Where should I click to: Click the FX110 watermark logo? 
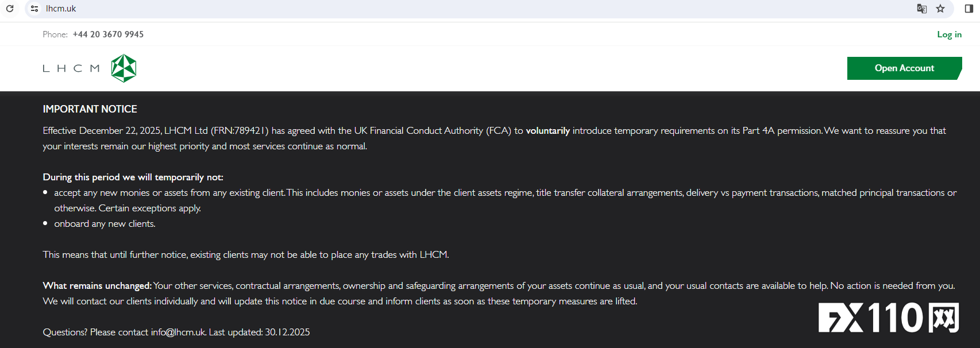coord(888,318)
